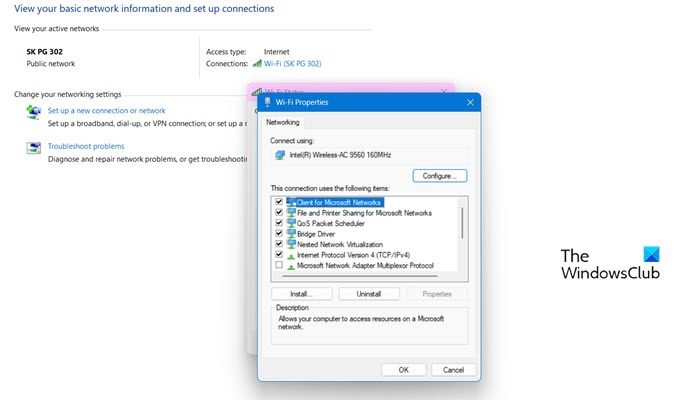Close the Wi-Fi Status window behind

(x=444, y=91)
